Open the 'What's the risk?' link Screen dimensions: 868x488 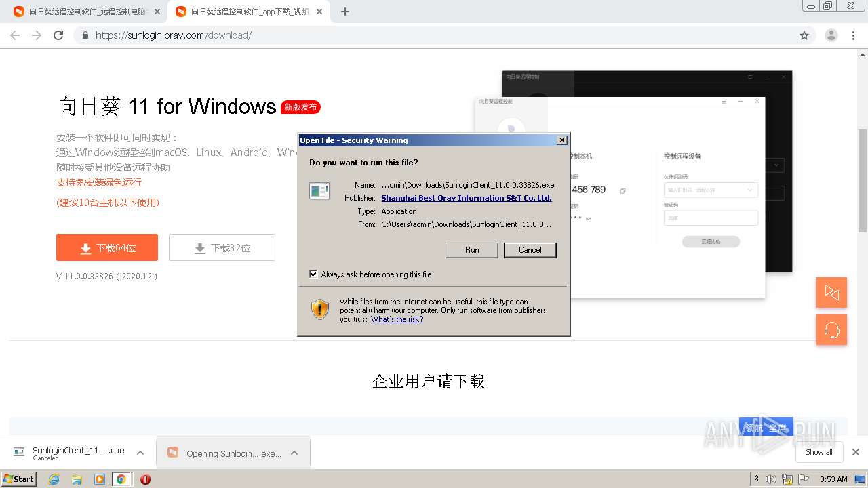[x=397, y=319]
